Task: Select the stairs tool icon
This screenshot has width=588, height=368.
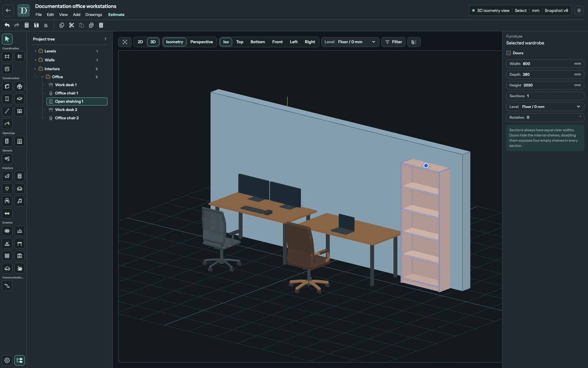Action: pos(7,111)
